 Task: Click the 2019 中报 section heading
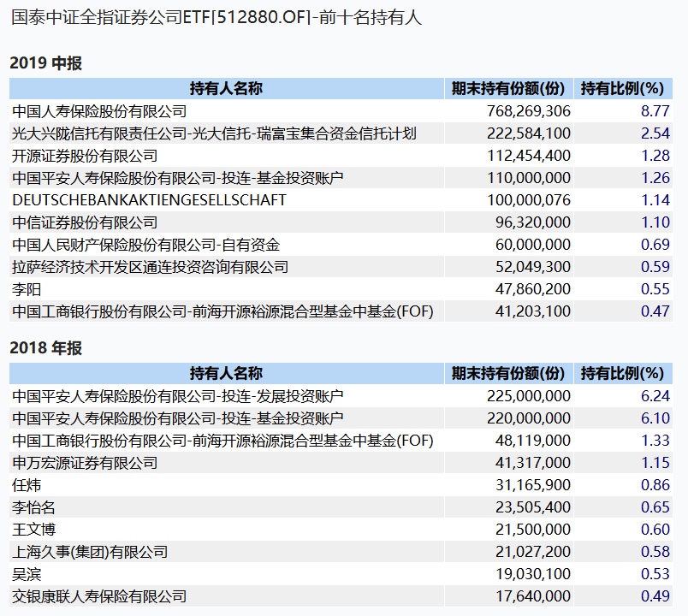coord(45,63)
